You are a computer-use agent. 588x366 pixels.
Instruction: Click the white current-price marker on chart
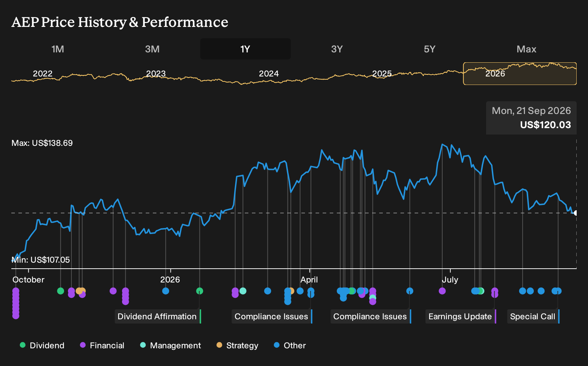[x=576, y=213]
